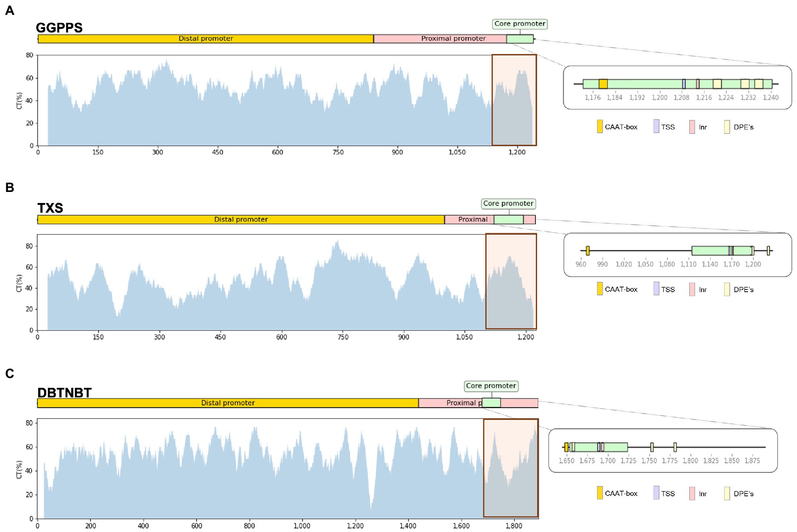Screen dimensions: 797x532
Task: Click the yellow CAAT-box marker in TXS zoom inset
Action: pos(588,251)
